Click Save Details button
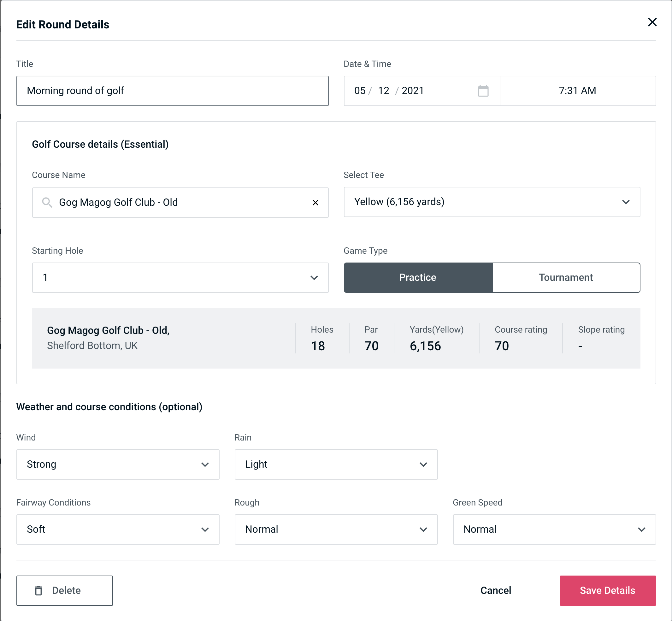Viewport: 672px width, 621px height. click(607, 590)
